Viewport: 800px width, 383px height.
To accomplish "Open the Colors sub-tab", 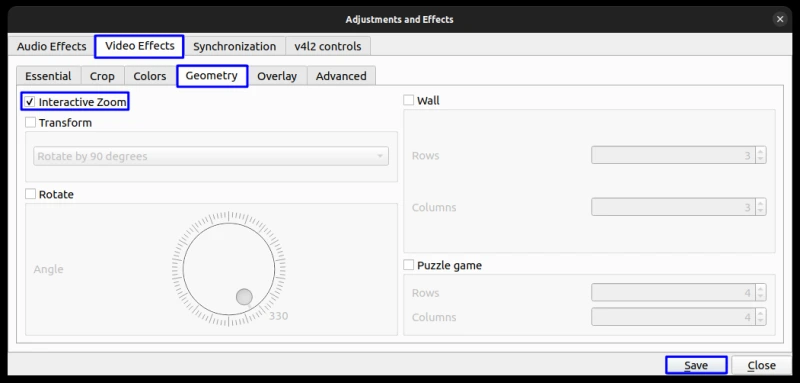I will point(149,76).
